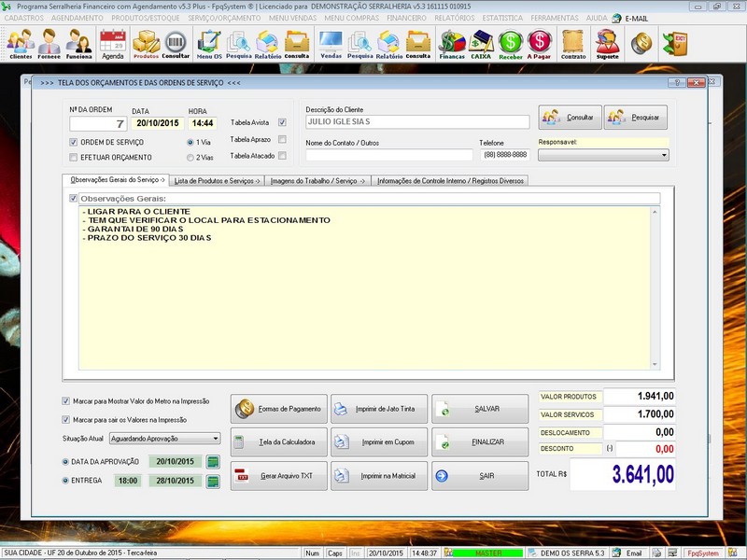The height and width of the screenshot is (560, 747).
Task: Open the Menu OS icon
Action: click(209, 44)
